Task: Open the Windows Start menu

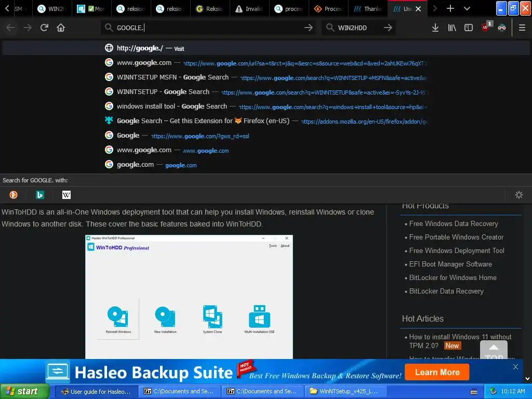Action: [24, 391]
